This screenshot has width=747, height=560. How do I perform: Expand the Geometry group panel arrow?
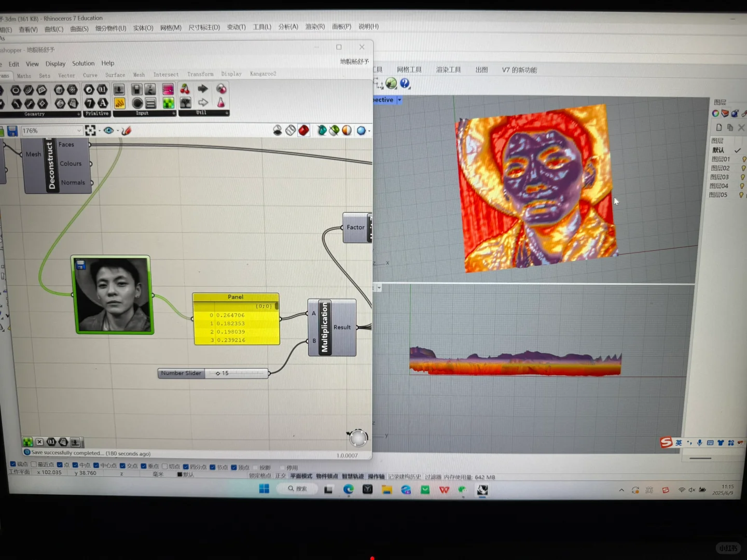click(x=78, y=114)
